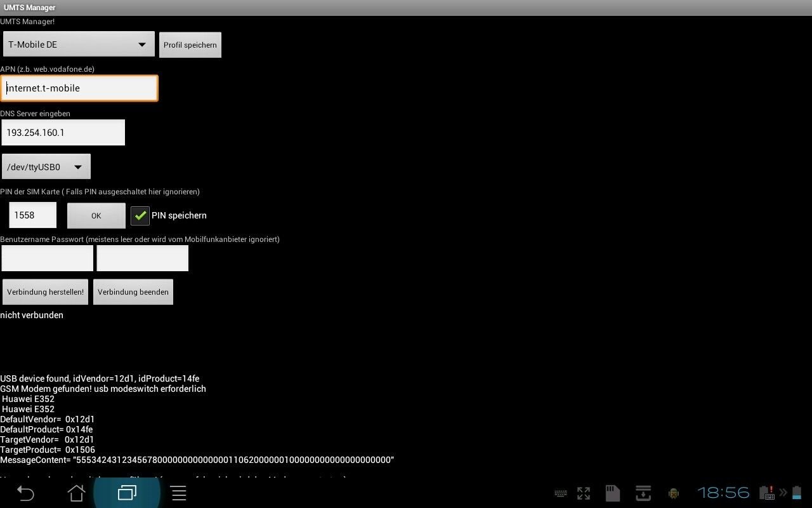The width and height of the screenshot is (812, 508).
Task: Click the 'MessageContent=' log line
Action: coord(197,460)
